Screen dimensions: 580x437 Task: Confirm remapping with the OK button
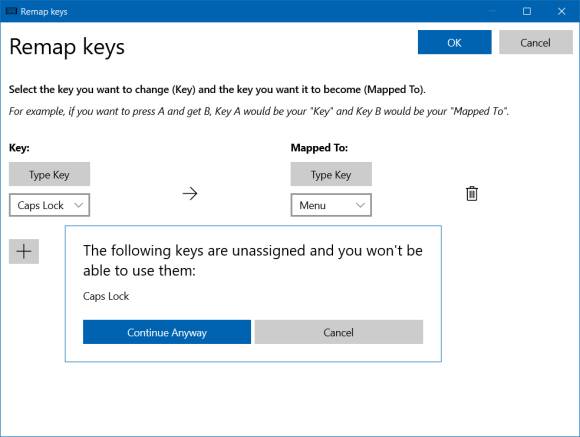455,42
